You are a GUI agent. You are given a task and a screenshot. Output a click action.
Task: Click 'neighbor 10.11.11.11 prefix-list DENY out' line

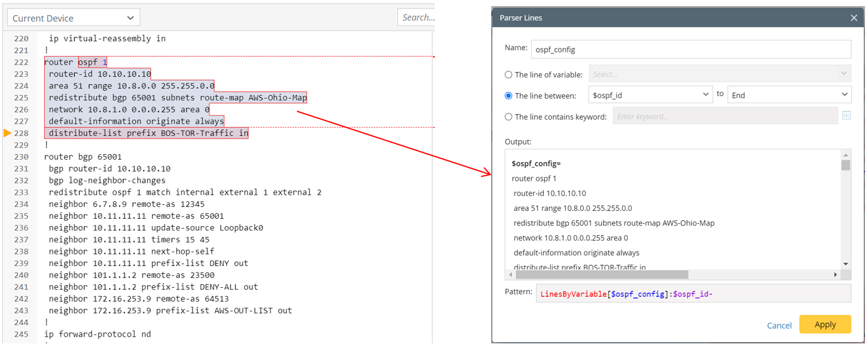tap(148, 263)
